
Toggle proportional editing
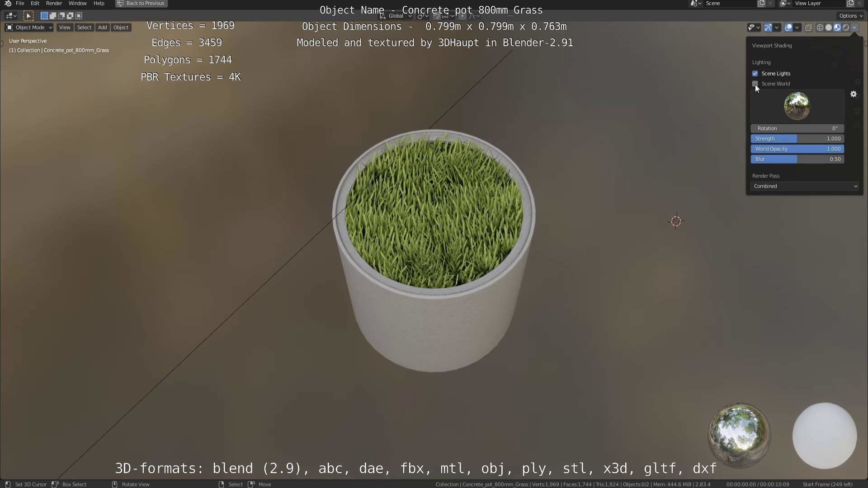coord(462,16)
